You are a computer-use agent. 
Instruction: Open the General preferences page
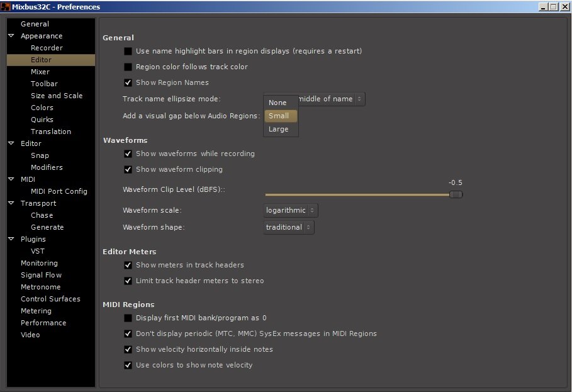click(x=35, y=24)
